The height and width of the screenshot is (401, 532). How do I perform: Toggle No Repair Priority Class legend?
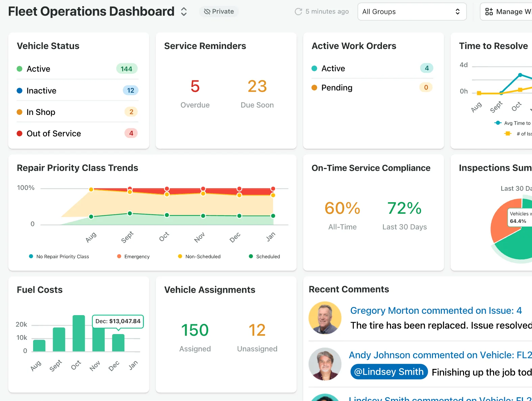pos(59,257)
